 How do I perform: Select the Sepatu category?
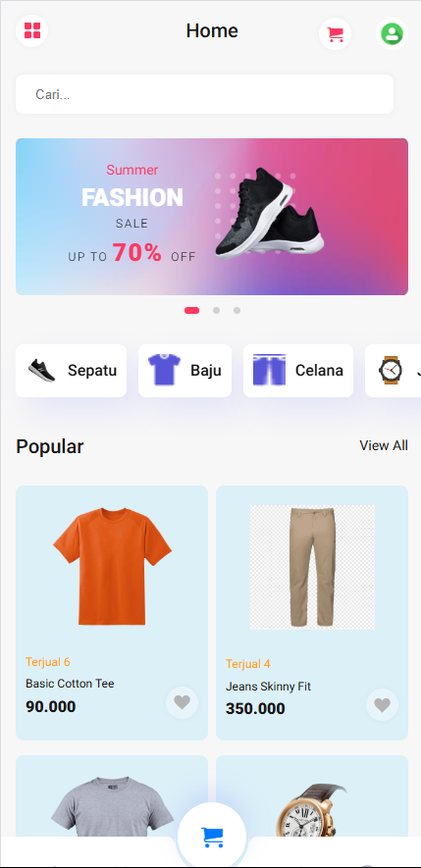71,371
